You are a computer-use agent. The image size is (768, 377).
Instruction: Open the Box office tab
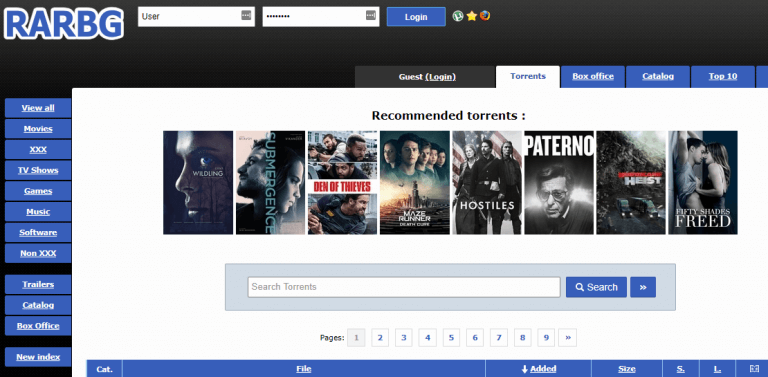(x=593, y=76)
